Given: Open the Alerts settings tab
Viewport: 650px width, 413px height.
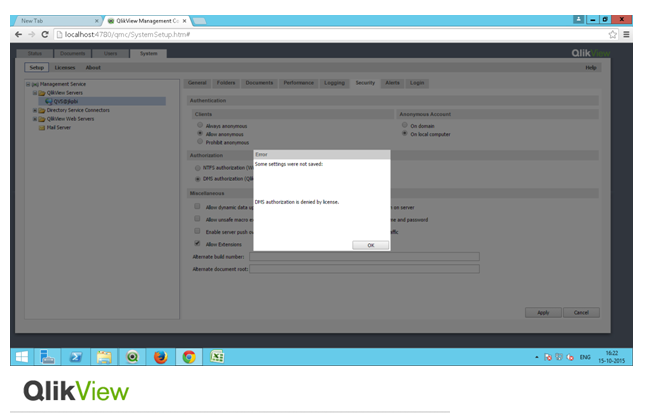Looking at the screenshot, I should point(392,83).
